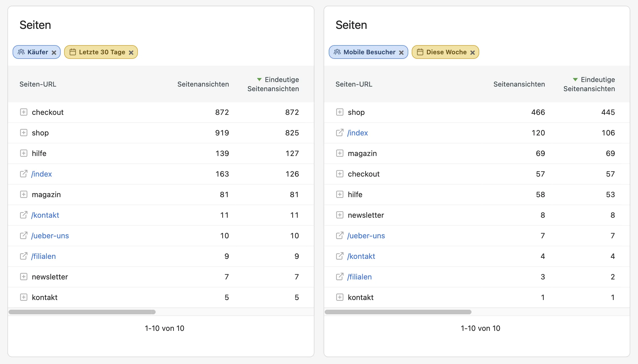
Task: Select value 445 in right shop row
Action: click(608, 112)
